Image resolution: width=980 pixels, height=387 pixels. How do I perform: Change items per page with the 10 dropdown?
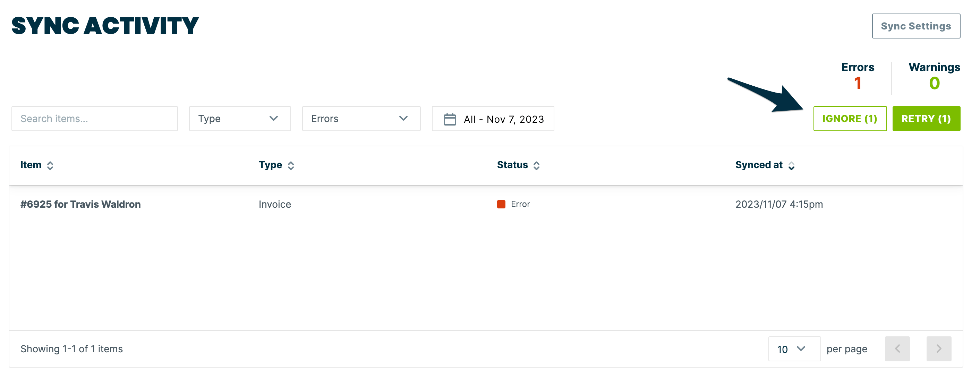click(794, 349)
